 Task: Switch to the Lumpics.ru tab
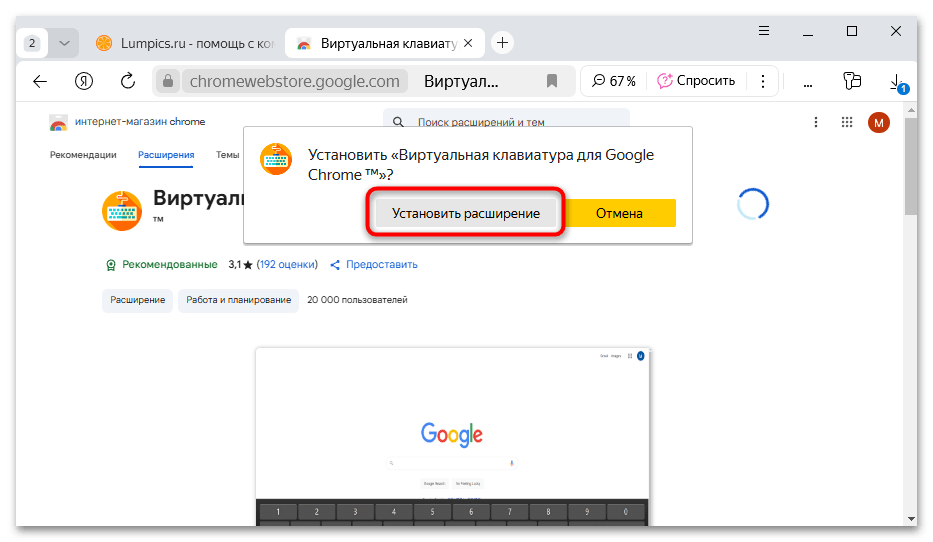click(x=184, y=43)
